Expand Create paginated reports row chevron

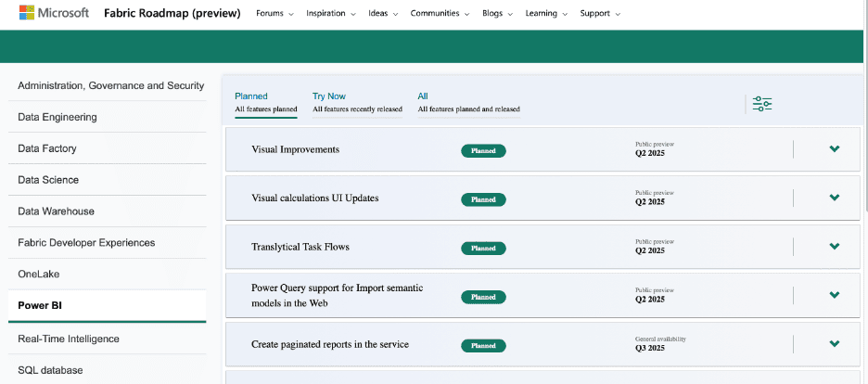(835, 343)
